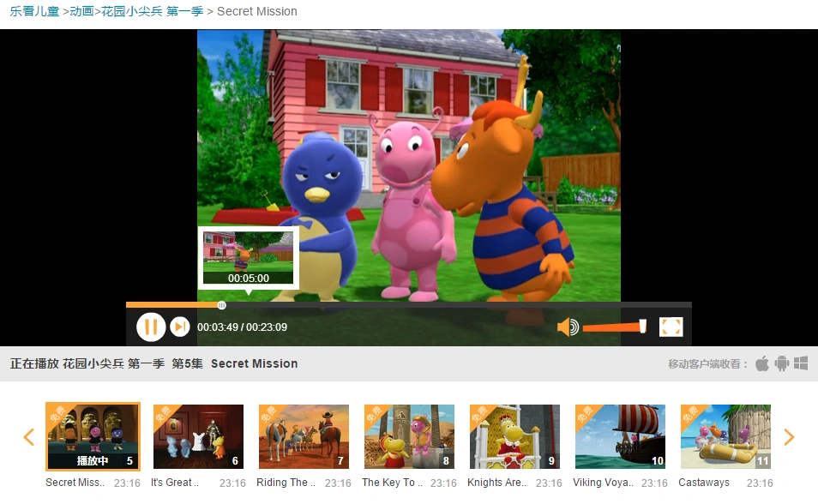Pause the video playback

click(x=150, y=327)
